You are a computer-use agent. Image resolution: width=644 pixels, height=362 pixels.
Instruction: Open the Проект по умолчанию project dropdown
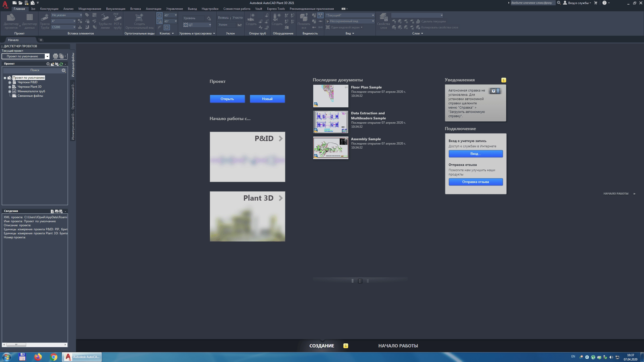coord(26,56)
